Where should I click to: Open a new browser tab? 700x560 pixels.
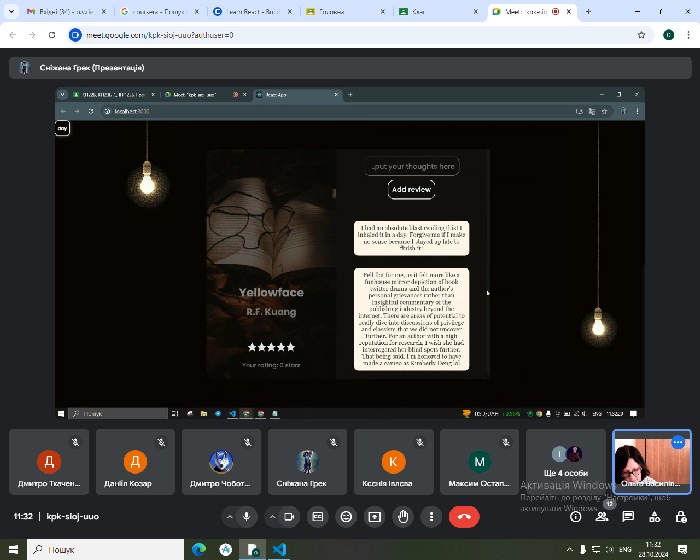[x=588, y=12]
